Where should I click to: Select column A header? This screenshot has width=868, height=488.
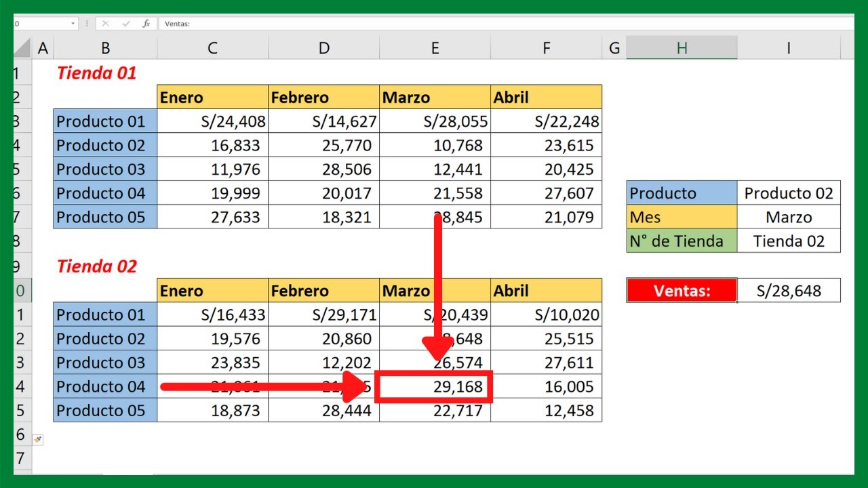point(43,48)
